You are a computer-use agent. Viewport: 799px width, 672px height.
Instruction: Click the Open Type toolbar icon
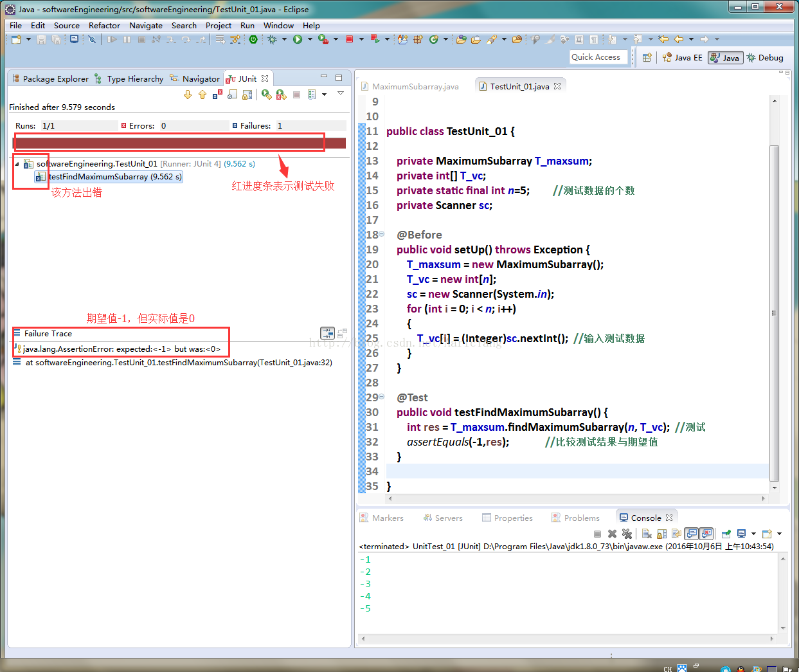click(x=461, y=39)
